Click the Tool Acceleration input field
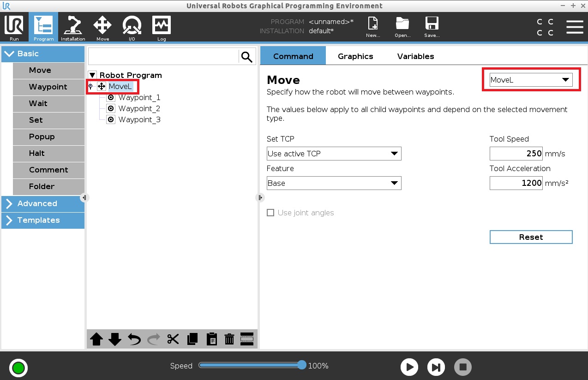The width and height of the screenshot is (588, 380). (516, 183)
